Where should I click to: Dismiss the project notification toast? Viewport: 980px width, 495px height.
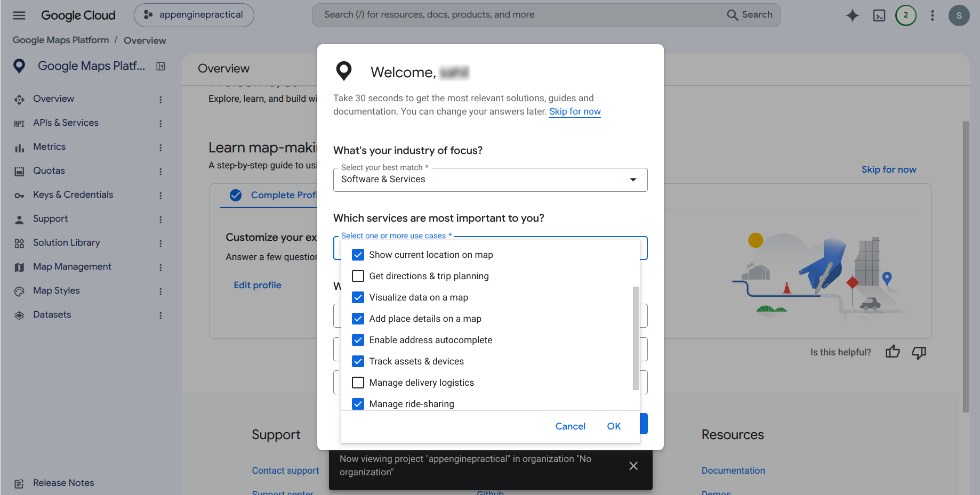click(x=633, y=466)
